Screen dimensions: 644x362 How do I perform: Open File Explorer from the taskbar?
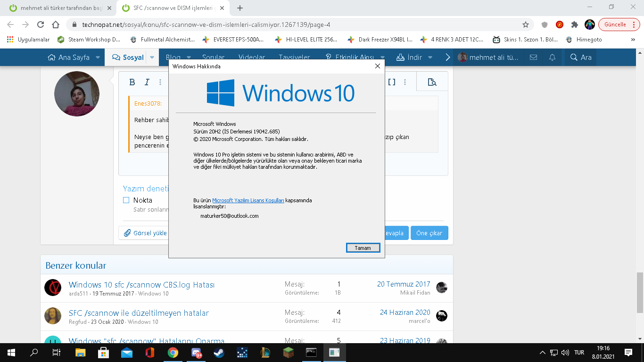pos(81,352)
